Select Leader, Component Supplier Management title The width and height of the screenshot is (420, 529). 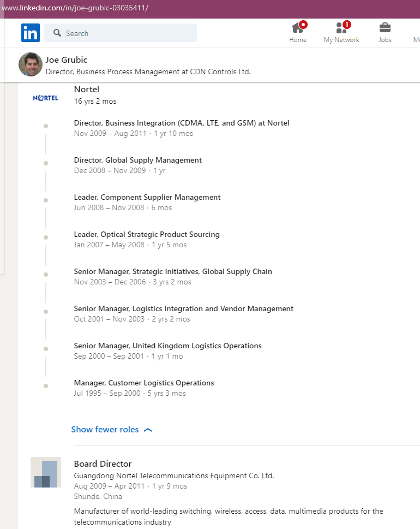pos(147,198)
